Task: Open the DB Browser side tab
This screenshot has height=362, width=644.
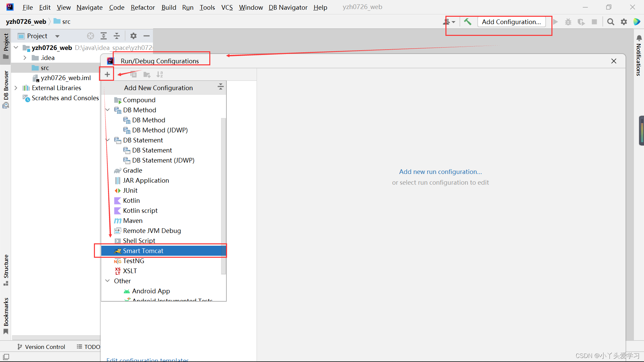Action: [x=6, y=89]
